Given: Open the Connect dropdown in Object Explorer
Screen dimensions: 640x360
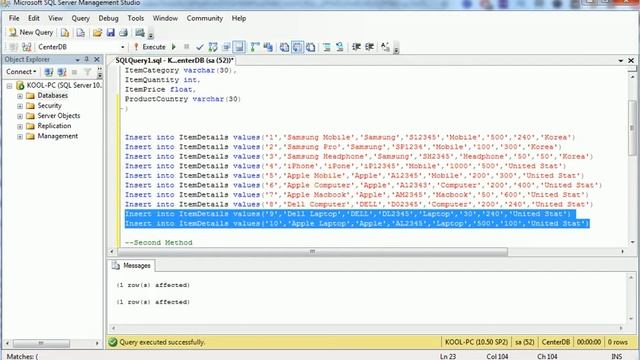Looking at the screenshot, I should pos(21,72).
